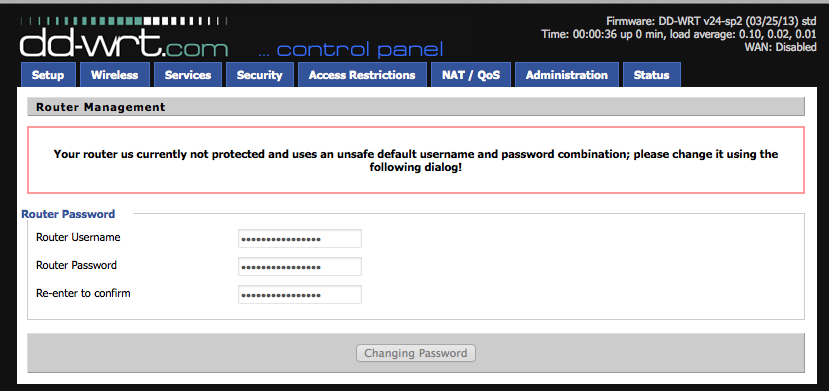Select the Access Restrictions tab
This screenshot has height=391, width=829.
click(362, 75)
